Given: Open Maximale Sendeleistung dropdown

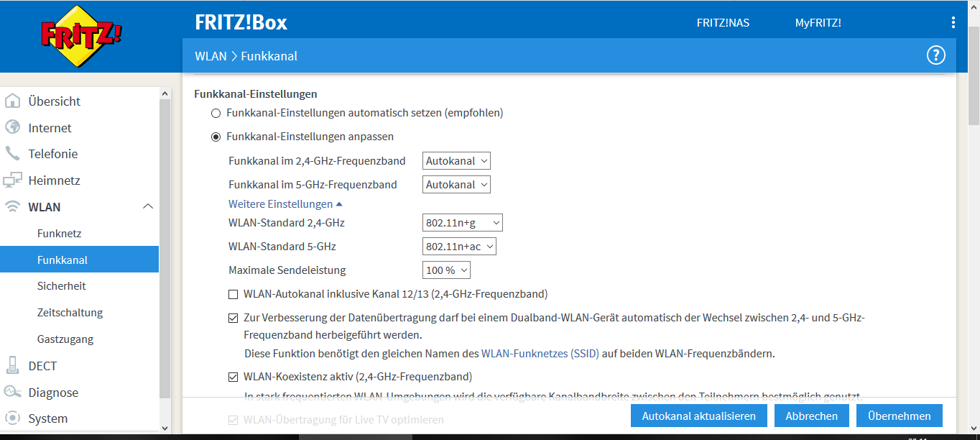Looking at the screenshot, I should coord(446,270).
